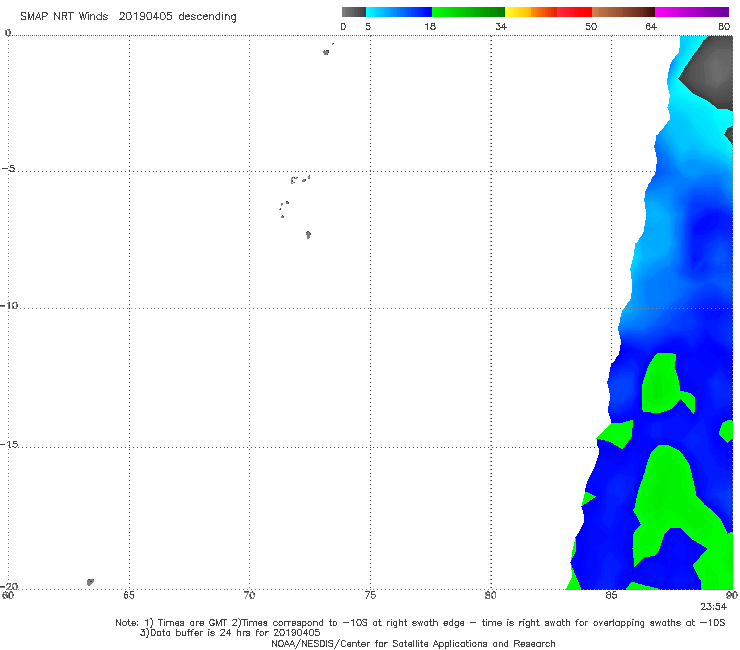Click the colorbar label '34'

tap(501, 26)
